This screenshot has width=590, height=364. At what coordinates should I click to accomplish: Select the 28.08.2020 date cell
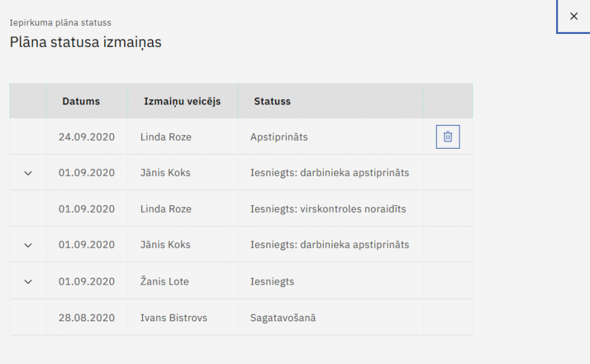pos(86,318)
